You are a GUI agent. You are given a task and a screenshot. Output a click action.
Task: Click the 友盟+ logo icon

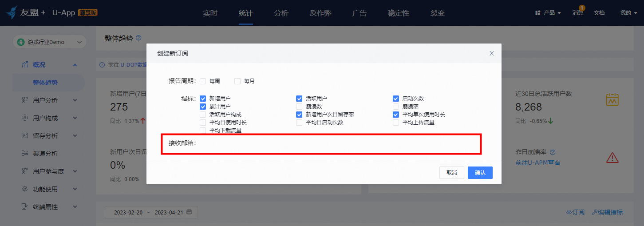tap(12, 12)
